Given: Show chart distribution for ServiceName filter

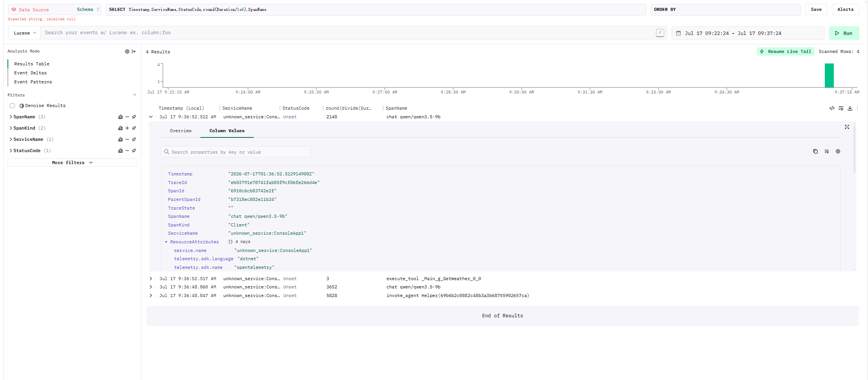Looking at the screenshot, I should coord(120,140).
